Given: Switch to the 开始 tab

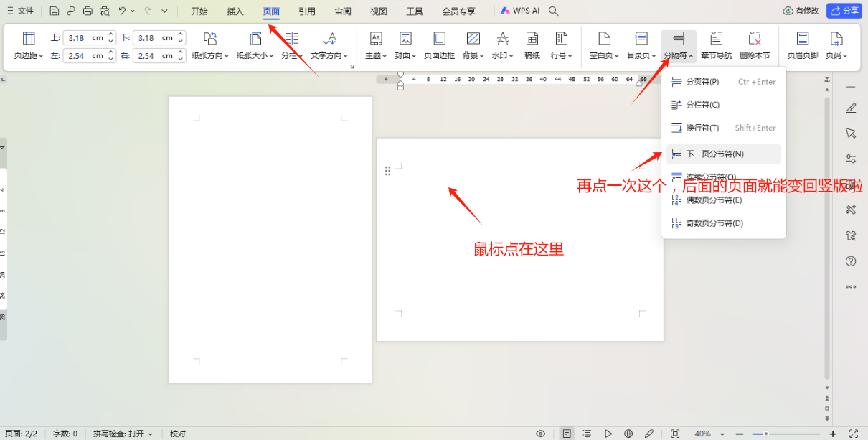Looking at the screenshot, I should (199, 11).
